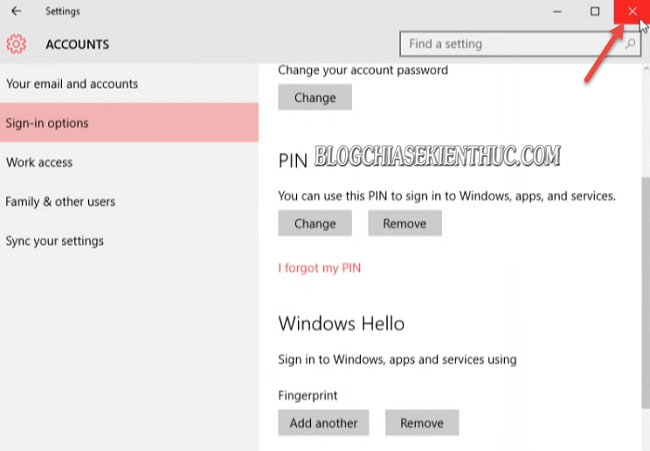Minimize the Settings window

[x=557, y=11]
